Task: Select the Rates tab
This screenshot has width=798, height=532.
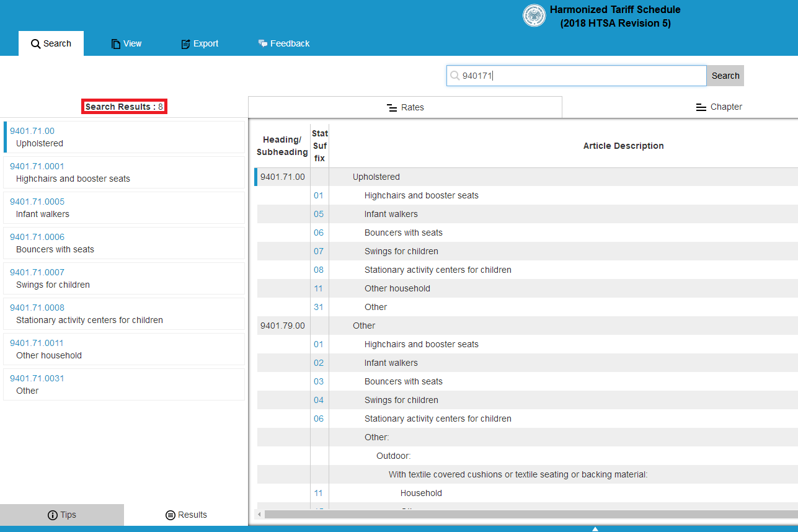Action: click(405, 107)
